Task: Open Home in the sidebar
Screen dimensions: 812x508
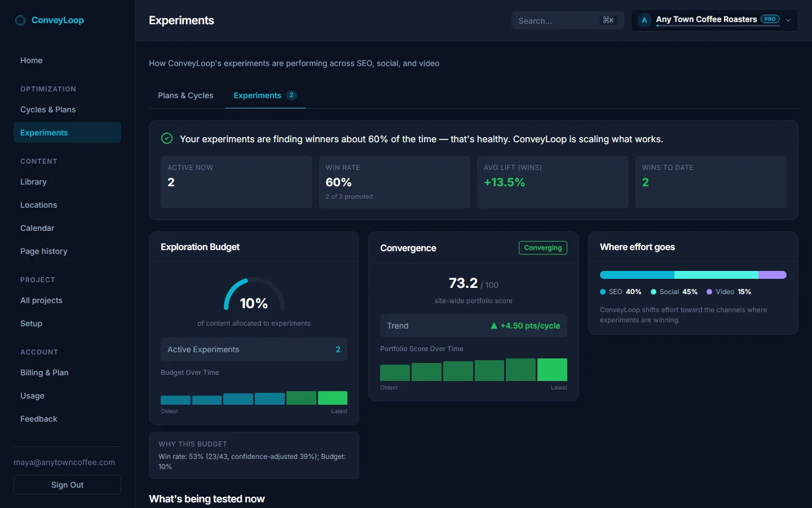Action: [x=67, y=60]
